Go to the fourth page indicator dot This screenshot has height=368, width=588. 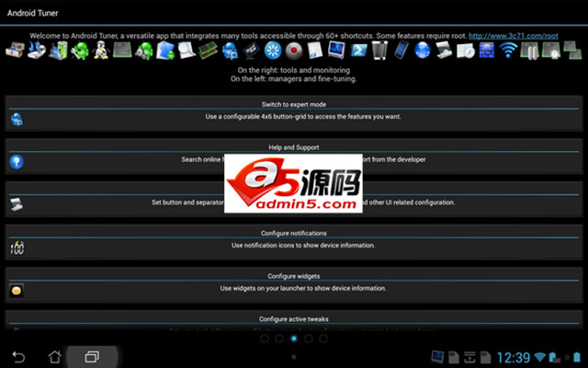309,339
